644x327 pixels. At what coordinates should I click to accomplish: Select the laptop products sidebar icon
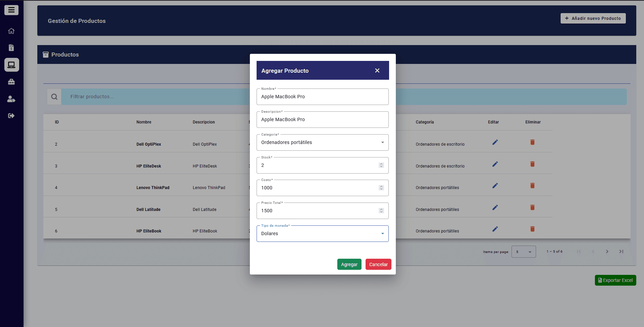[11, 65]
